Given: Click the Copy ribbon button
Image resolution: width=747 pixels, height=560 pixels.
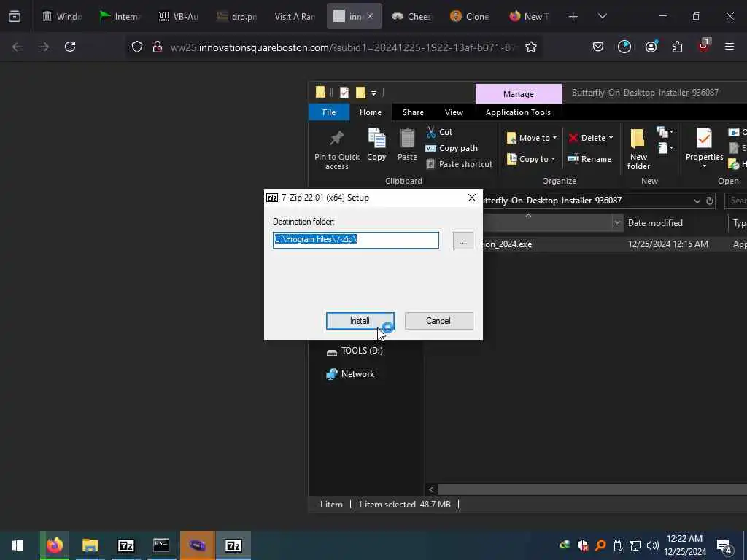Looking at the screenshot, I should point(376,145).
